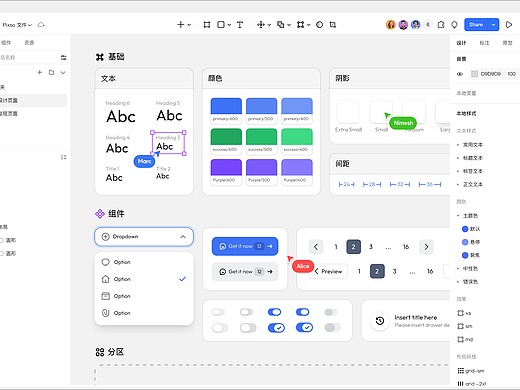Click the history icon in drawer card
Screen dimensions: 520x390
click(x=380, y=321)
